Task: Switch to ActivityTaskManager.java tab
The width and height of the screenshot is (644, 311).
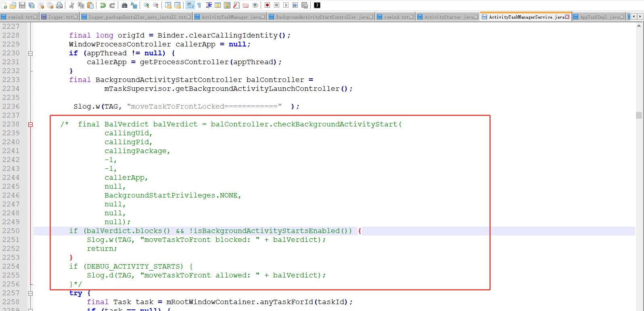Action: [230, 17]
